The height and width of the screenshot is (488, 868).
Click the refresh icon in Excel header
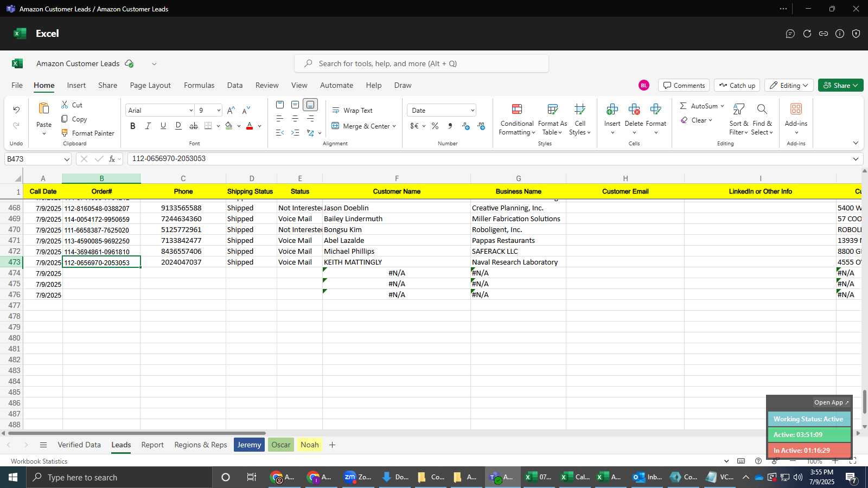click(x=807, y=34)
